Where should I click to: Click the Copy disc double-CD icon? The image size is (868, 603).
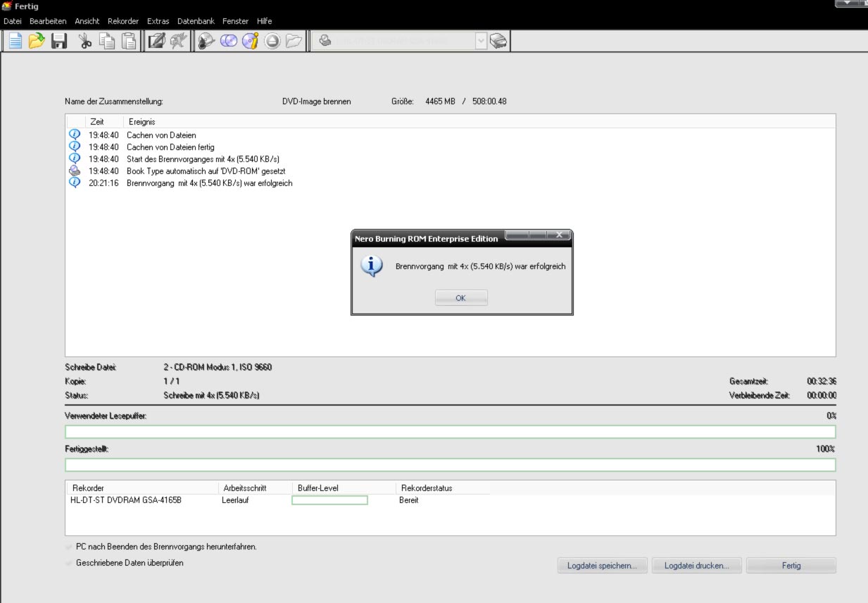click(x=228, y=41)
